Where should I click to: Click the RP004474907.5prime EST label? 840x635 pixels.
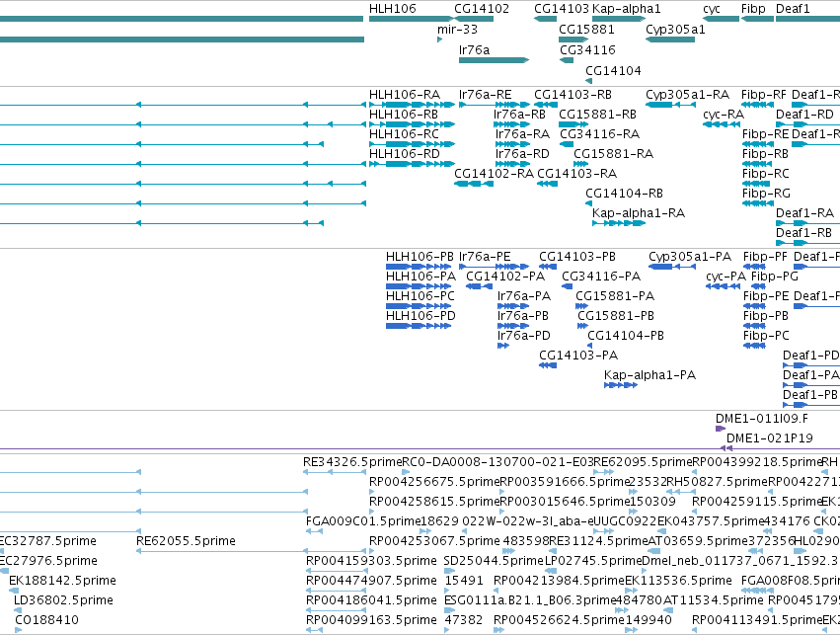[x=371, y=581]
